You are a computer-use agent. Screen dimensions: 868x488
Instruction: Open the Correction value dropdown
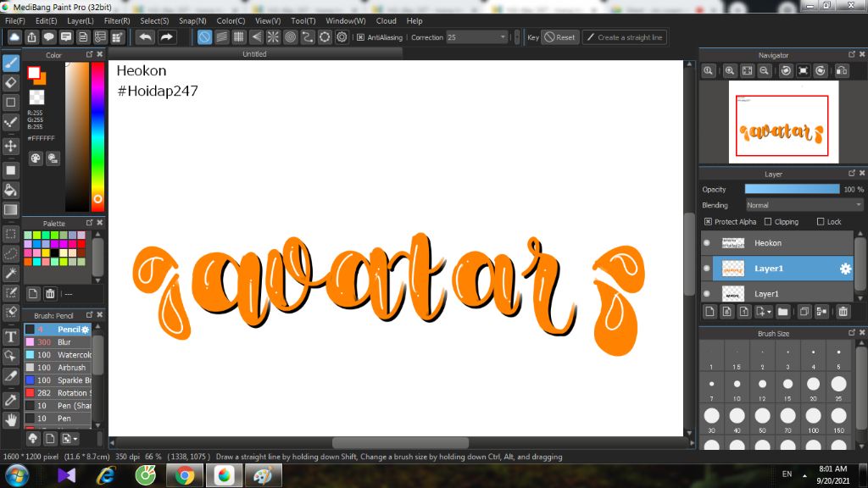pyautogui.click(x=503, y=37)
